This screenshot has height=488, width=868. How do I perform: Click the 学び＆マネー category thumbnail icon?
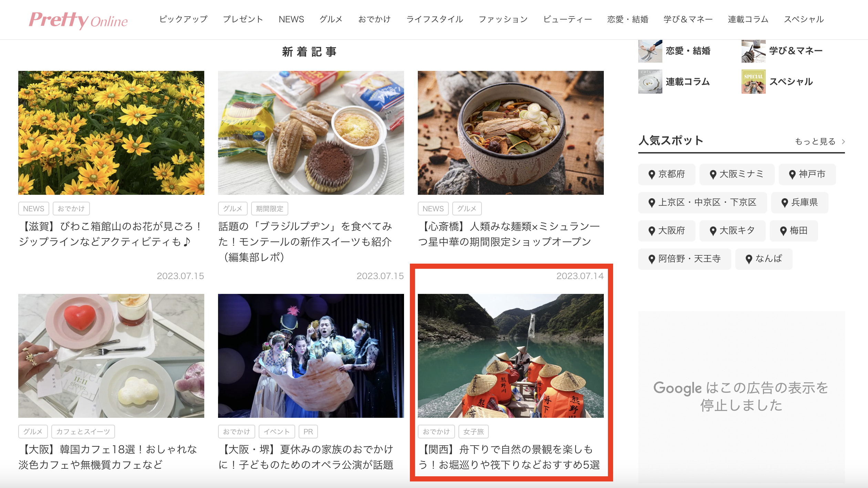[753, 51]
